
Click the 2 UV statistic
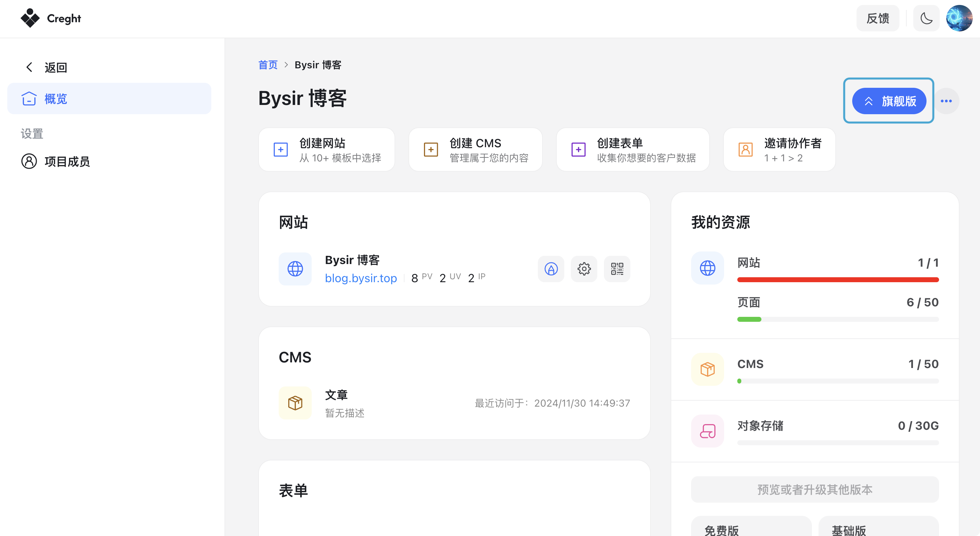coord(450,278)
